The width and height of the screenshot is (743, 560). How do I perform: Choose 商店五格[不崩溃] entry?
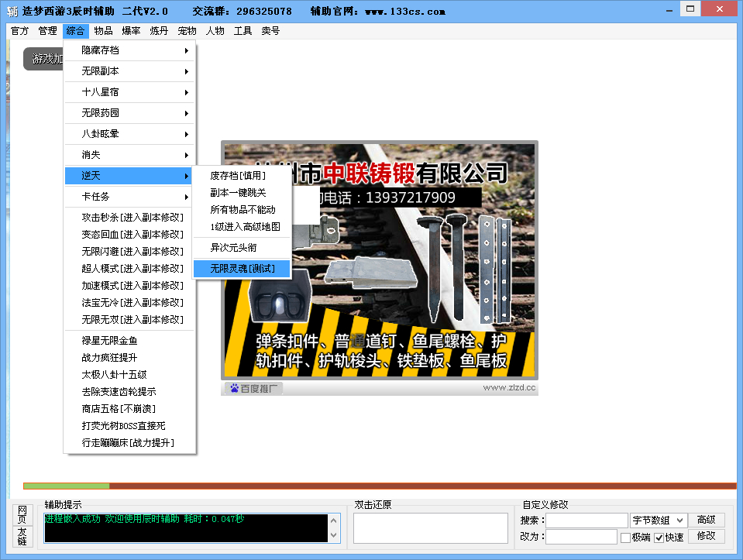[x=129, y=409]
